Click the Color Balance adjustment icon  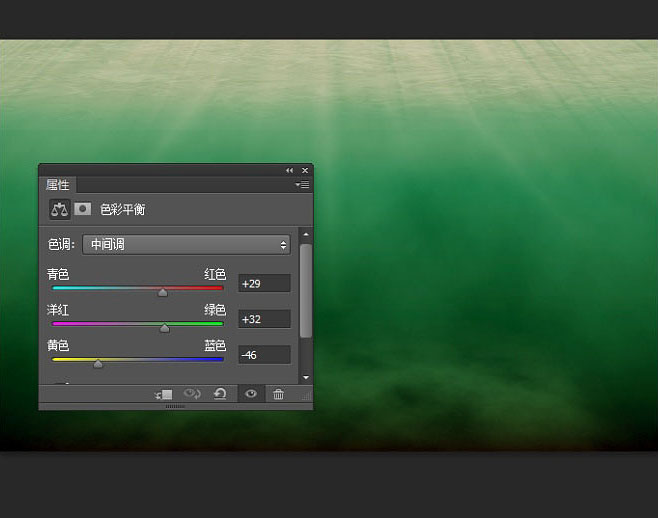point(60,209)
